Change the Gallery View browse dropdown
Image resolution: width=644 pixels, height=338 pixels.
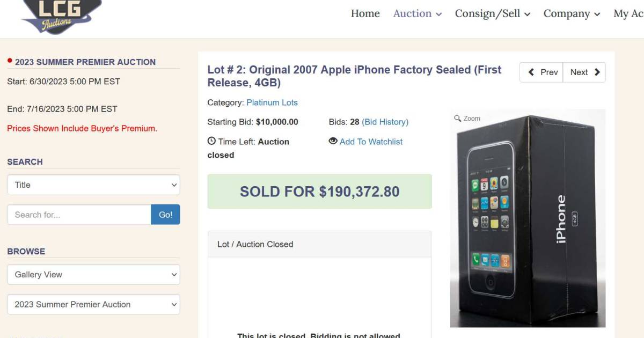coord(93,274)
